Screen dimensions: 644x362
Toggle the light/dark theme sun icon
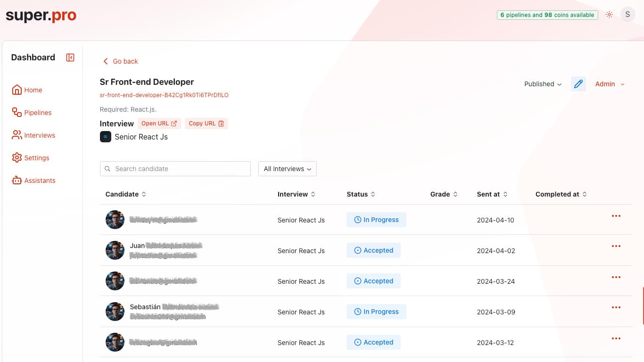click(x=609, y=14)
